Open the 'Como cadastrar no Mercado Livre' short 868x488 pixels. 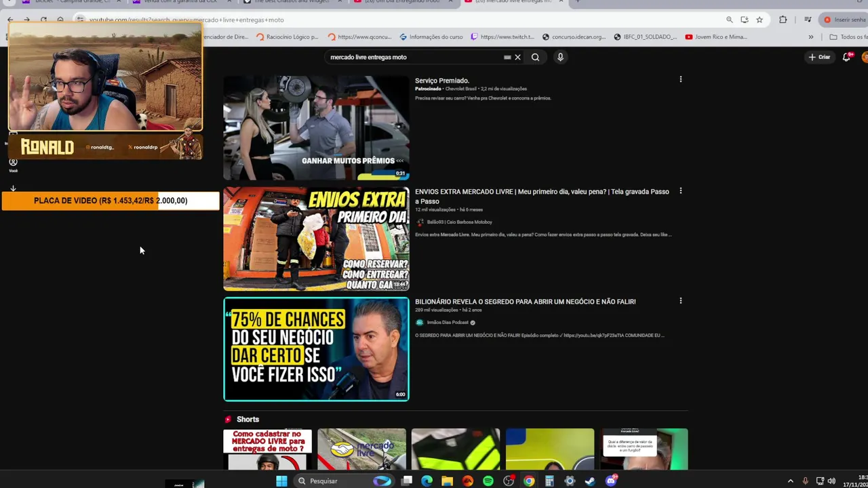pos(267,449)
